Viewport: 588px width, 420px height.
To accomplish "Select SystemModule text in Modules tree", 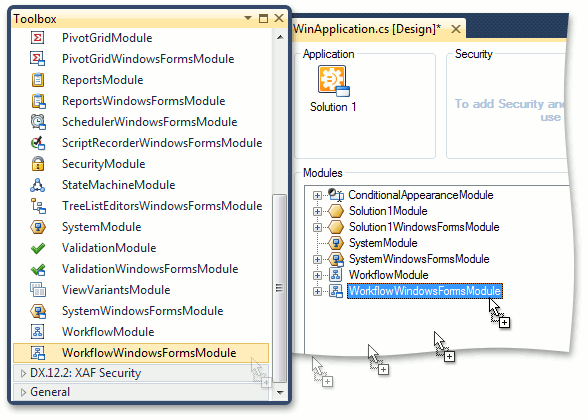I will pyautogui.click(x=383, y=243).
